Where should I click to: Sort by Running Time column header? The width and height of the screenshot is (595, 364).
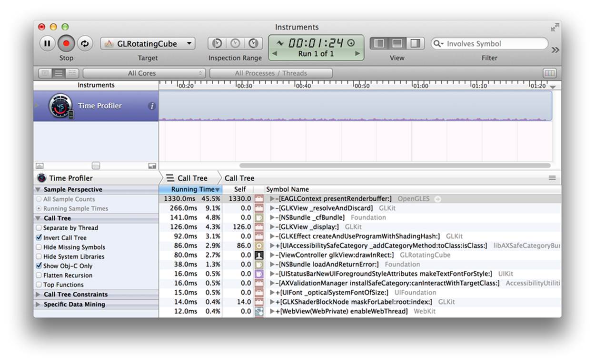coord(190,189)
